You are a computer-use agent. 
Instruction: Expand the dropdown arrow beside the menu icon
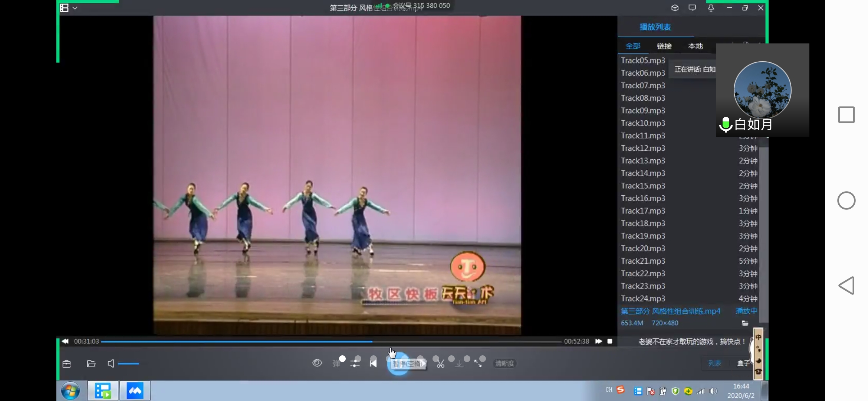(75, 8)
